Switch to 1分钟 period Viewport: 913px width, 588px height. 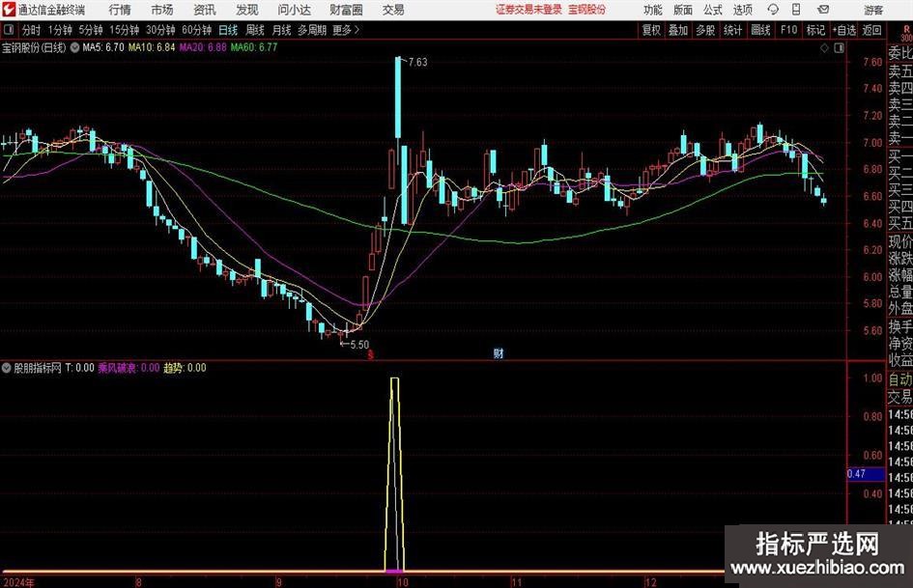(60, 30)
